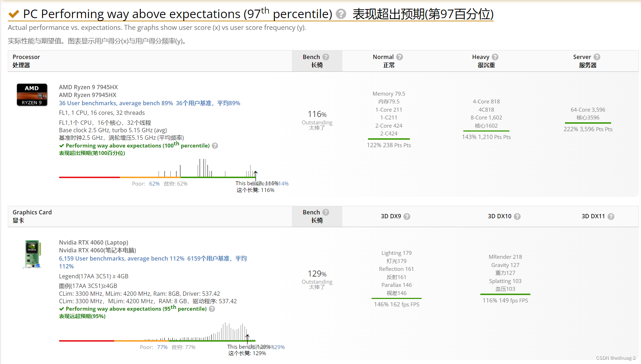Click the Processor section header
Viewport: 641px width, 364px height.
click(x=26, y=57)
